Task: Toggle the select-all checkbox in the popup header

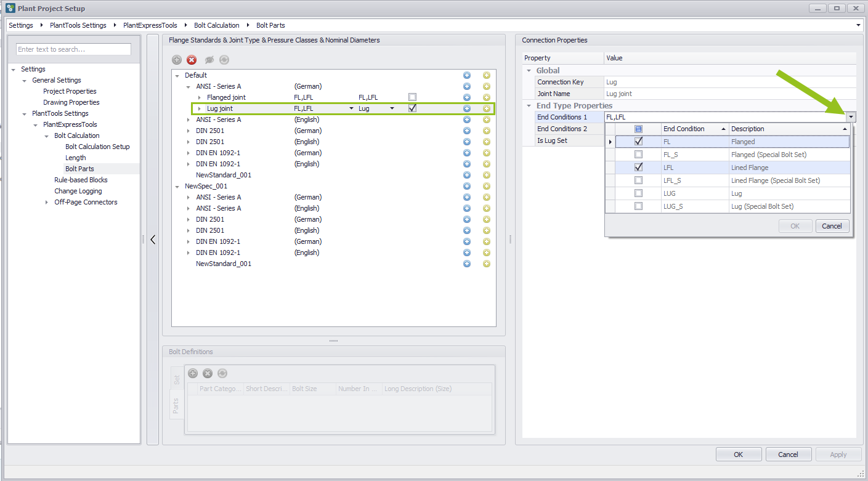Action: pos(638,129)
